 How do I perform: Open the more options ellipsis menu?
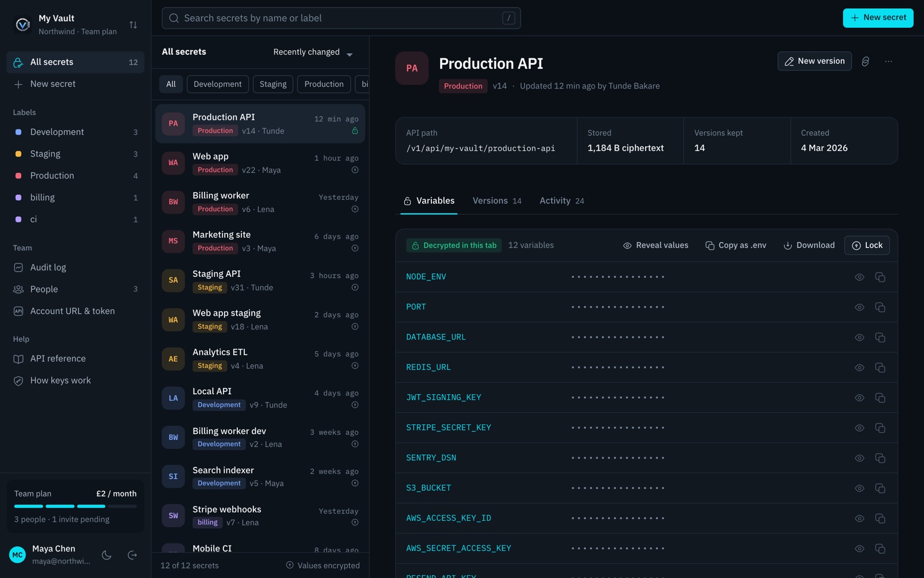coord(888,61)
